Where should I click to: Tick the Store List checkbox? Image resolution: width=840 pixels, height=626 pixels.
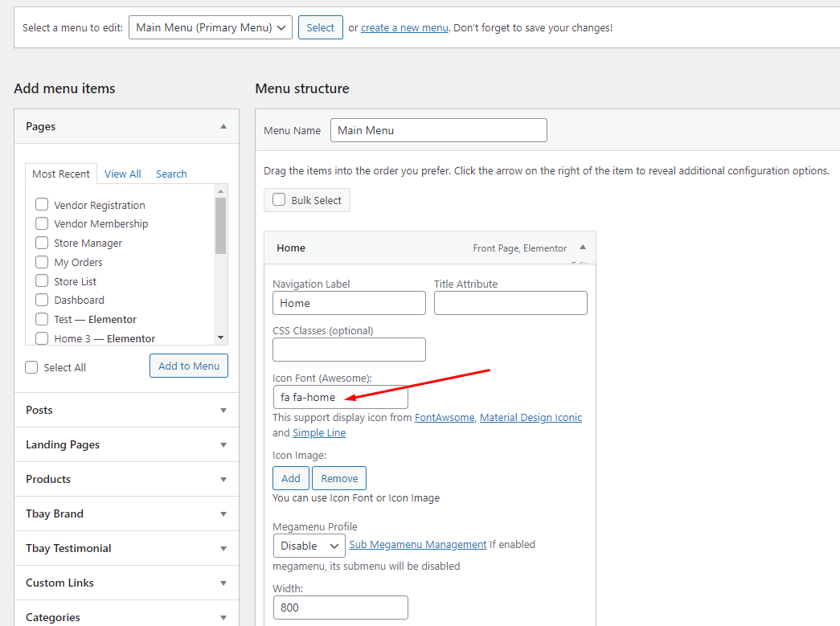[x=42, y=280]
